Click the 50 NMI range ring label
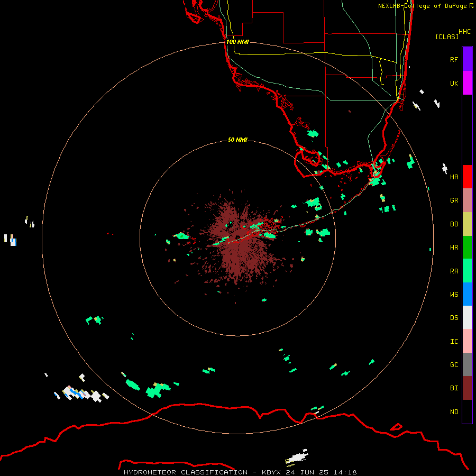The image size is (476, 476). tap(237, 140)
